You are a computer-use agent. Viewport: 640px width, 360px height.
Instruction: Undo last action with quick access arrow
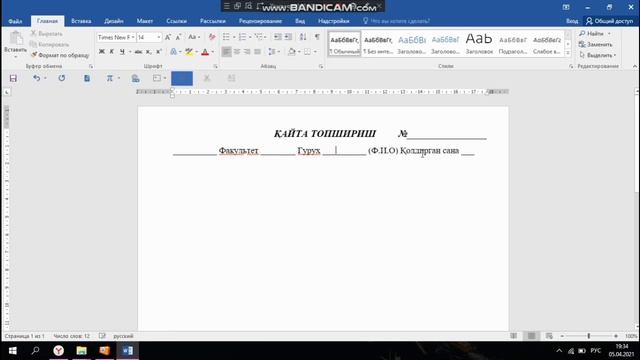point(37,78)
